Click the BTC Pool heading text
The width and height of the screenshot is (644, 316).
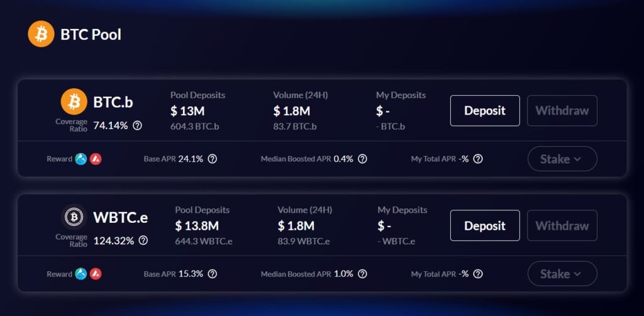(x=91, y=35)
